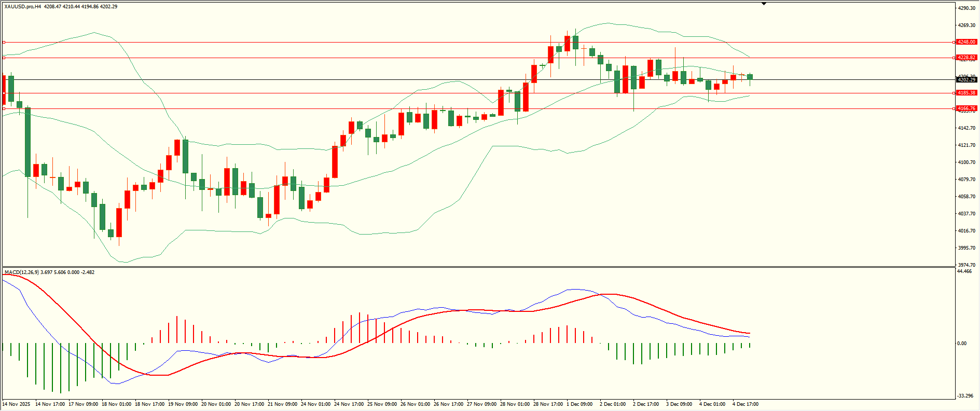The height and width of the screenshot is (411, 980).
Task: Grab the left handle of the 4166.76 line
Action: (x=4, y=108)
